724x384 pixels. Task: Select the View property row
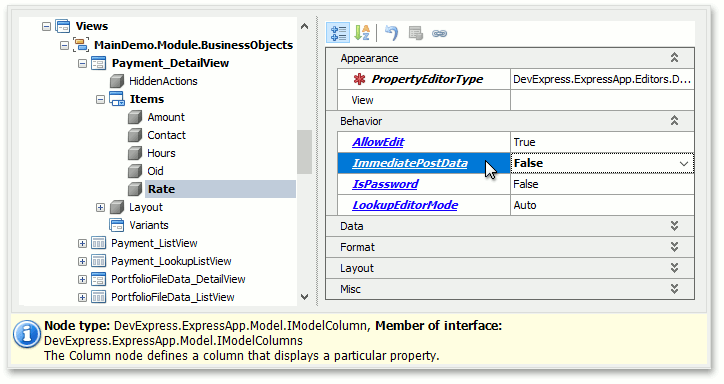coord(424,100)
